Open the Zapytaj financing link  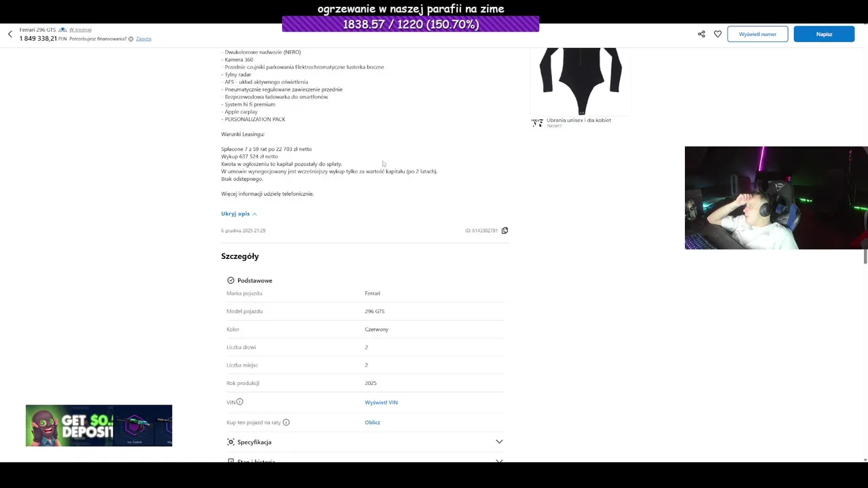click(144, 39)
